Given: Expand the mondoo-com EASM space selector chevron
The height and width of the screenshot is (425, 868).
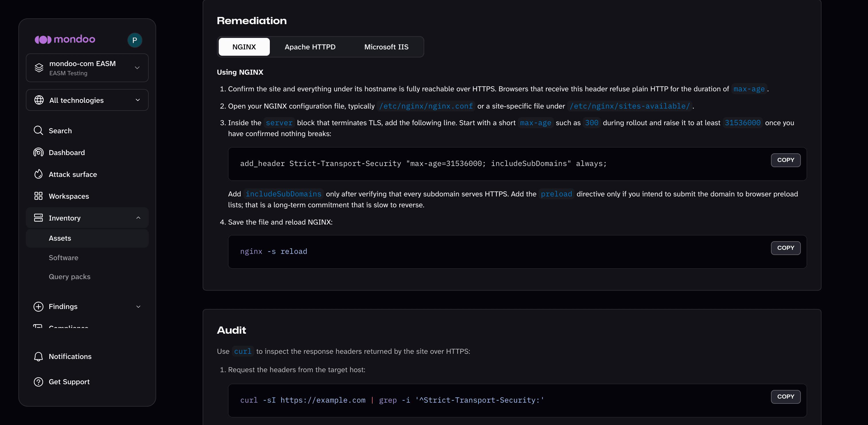Looking at the screenshot, I should [x=137, y=68].
